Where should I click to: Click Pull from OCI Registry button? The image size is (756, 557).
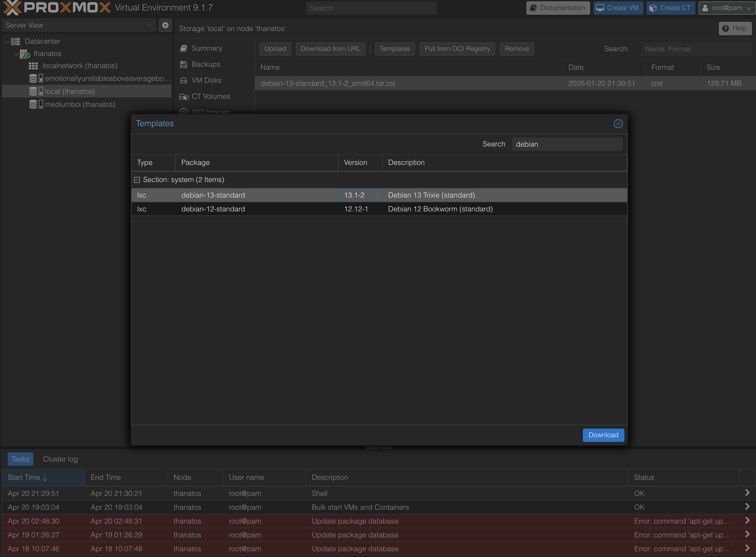(457, 49)
